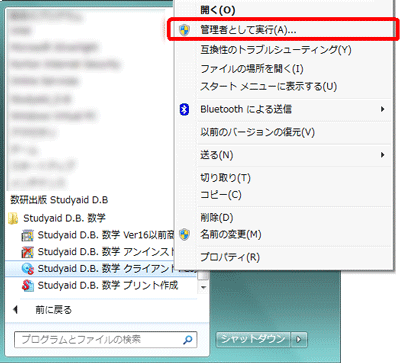Choose 開く(O) in the context menu
Viewport: 400px width, 363px height.
point(283,10)
